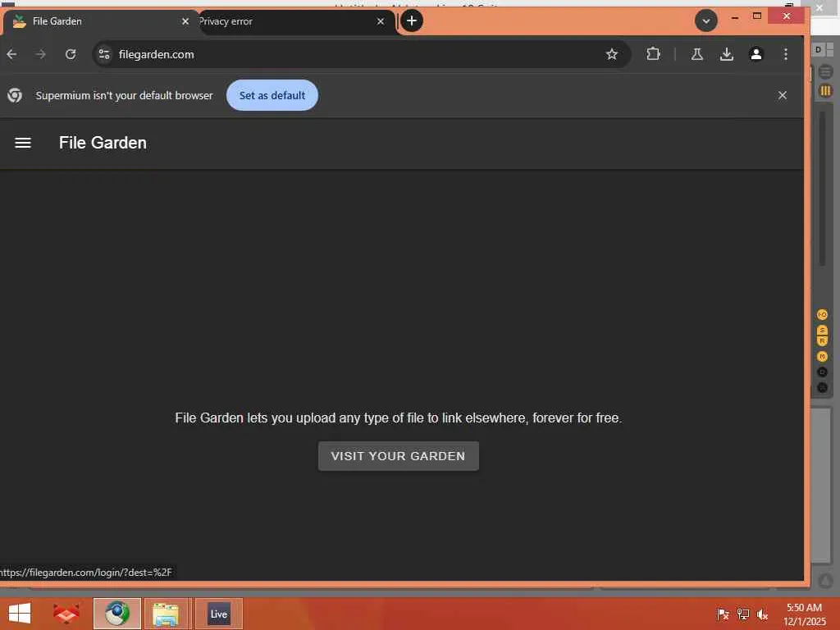Close the File Garden tab
Screen dimensions: 840x630
(x=185, y=21)
